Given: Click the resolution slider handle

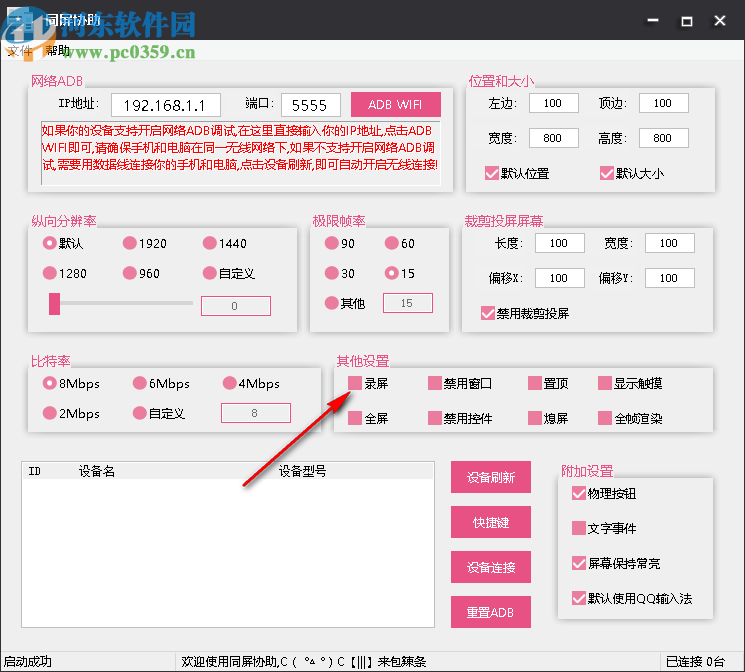Looking at the screenshot, I should point(55,304).
